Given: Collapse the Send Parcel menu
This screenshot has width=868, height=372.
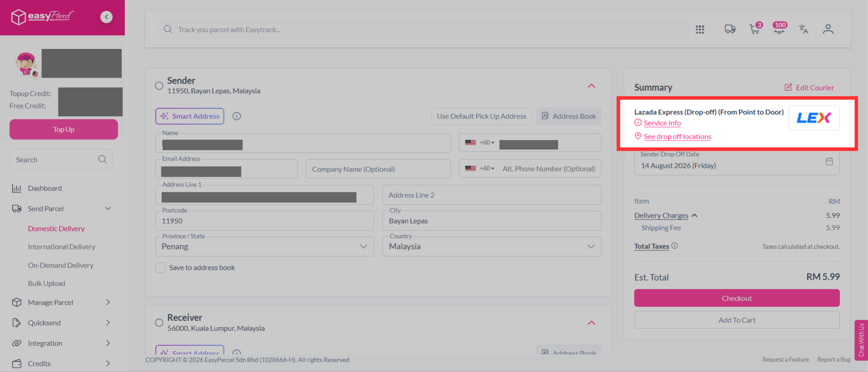Looking at the screenshot, I should [108, 209].
